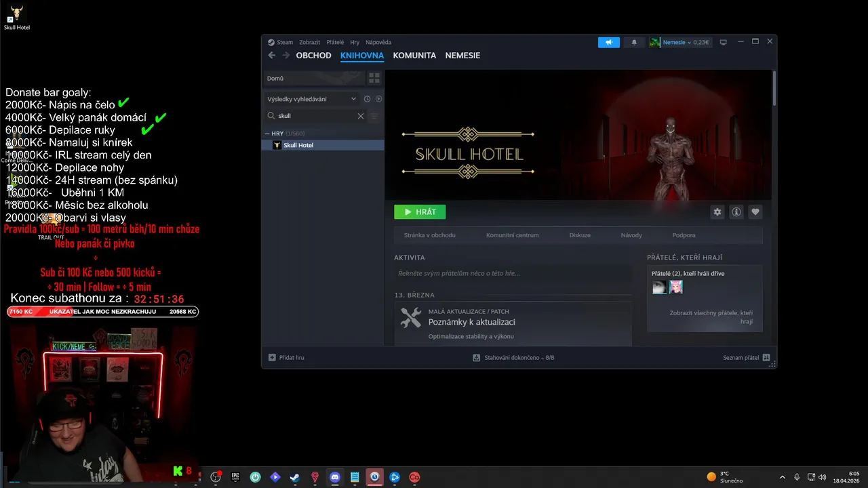Switch to KOMUNITA tab
Viewport: 868px width, 488px height.
coord(414,56)
